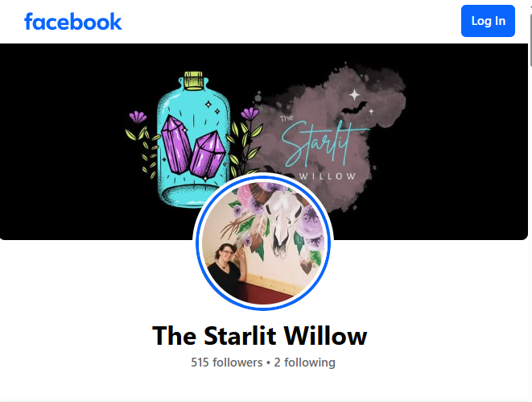
Task: Click the Starlit Willow script logo
Action: click(x=322, y=143)
